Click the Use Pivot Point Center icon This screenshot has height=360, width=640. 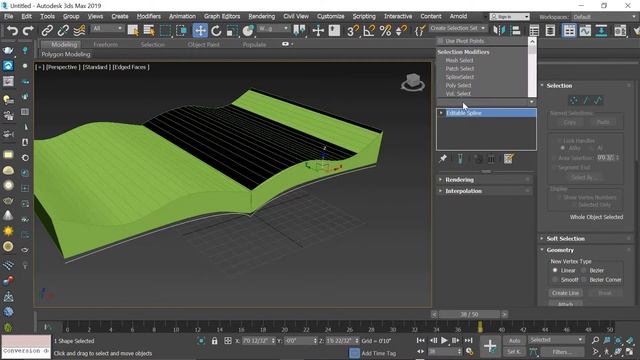coord(300,31)
